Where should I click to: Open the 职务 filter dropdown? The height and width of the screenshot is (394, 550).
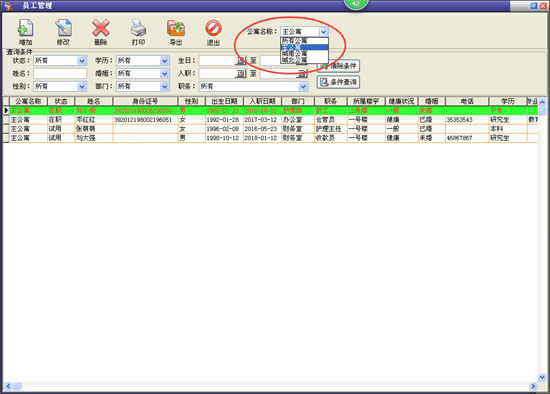tap(303, 86)
